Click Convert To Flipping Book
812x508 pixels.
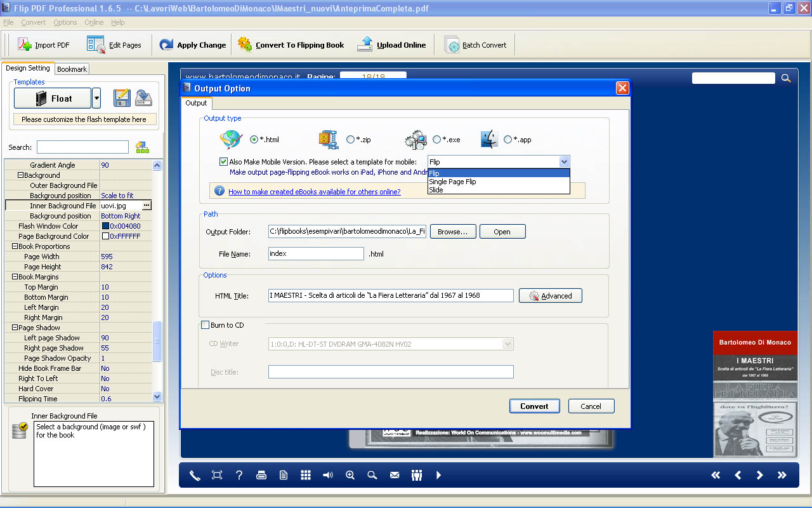point(291,45)
